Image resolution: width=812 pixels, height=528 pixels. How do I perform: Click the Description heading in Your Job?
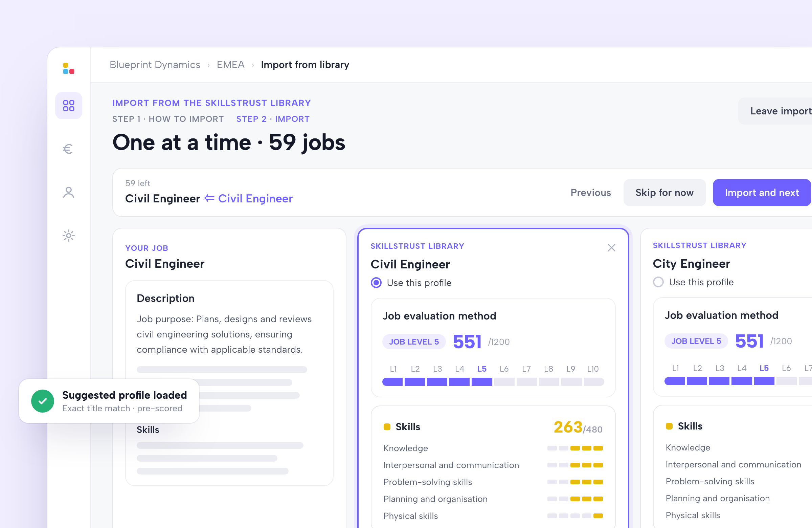(x=165, y=298)
